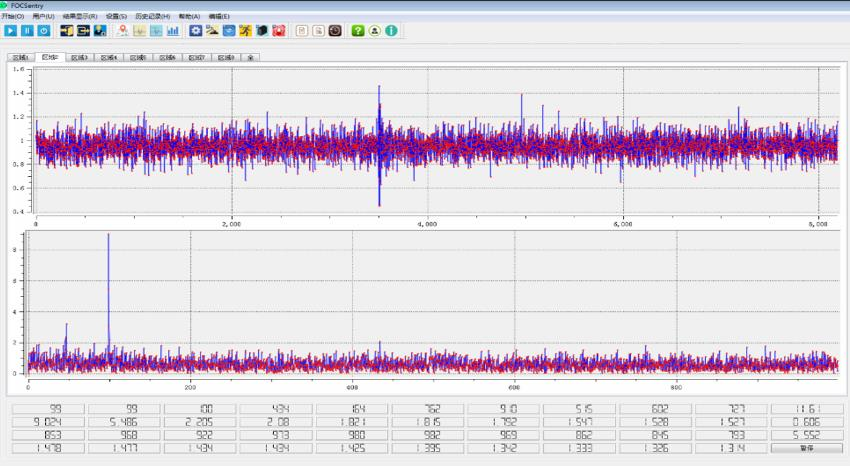
Task: Open help via green question mark icon
Action: coord(358,31)
